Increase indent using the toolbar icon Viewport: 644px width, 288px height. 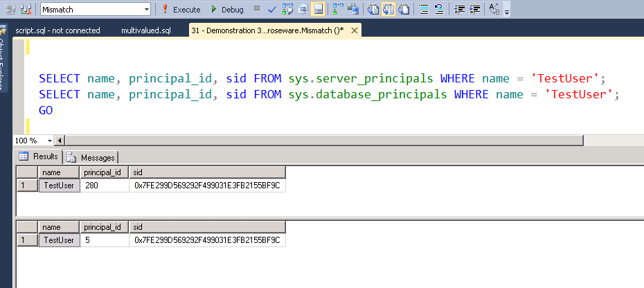[474, 10]
